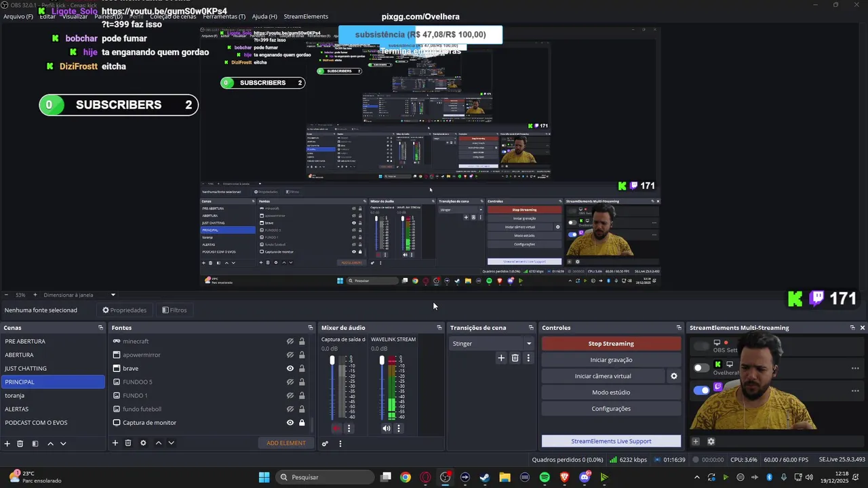Open Steam from the taskbar

[x=485, y=477]
